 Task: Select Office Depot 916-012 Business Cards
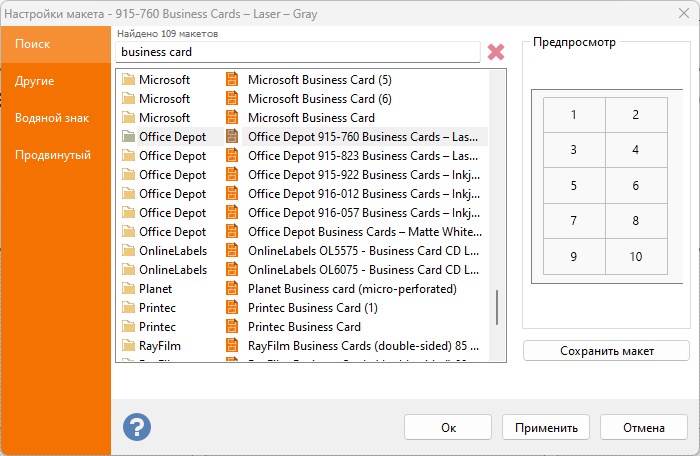(364, 194)
